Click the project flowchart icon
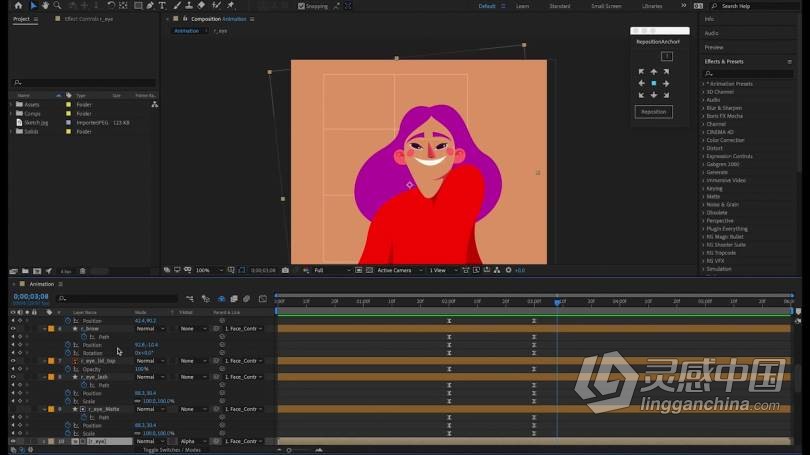The height and width of the screenshot is (455, 810). (x=154, y=104)
